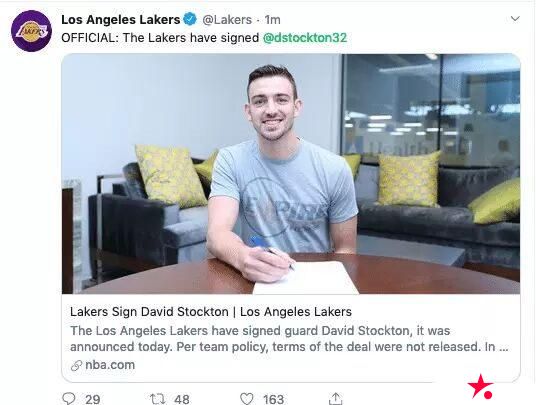Open the Los Angeles Lakers profile name
This screenshot has height=405, width=536.
coord(121,19)
